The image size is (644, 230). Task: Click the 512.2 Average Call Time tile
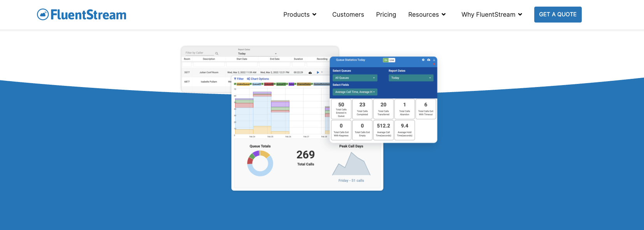(383, 130)
